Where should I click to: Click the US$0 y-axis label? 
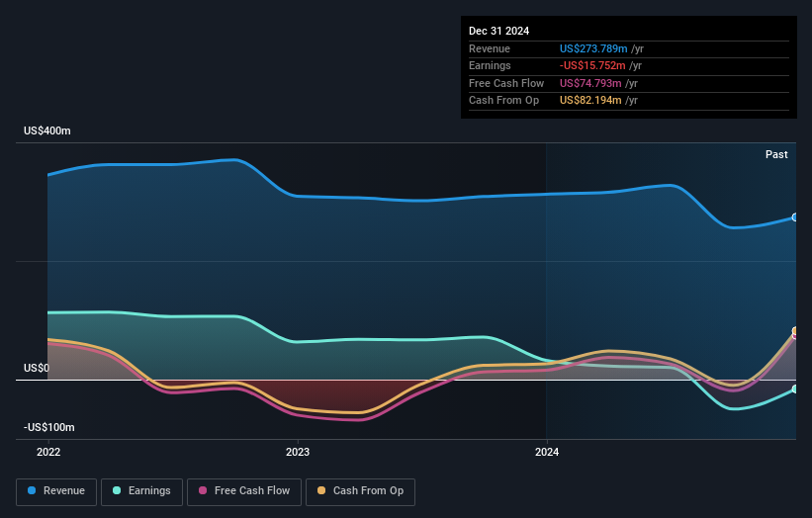(x=37, y=368)
